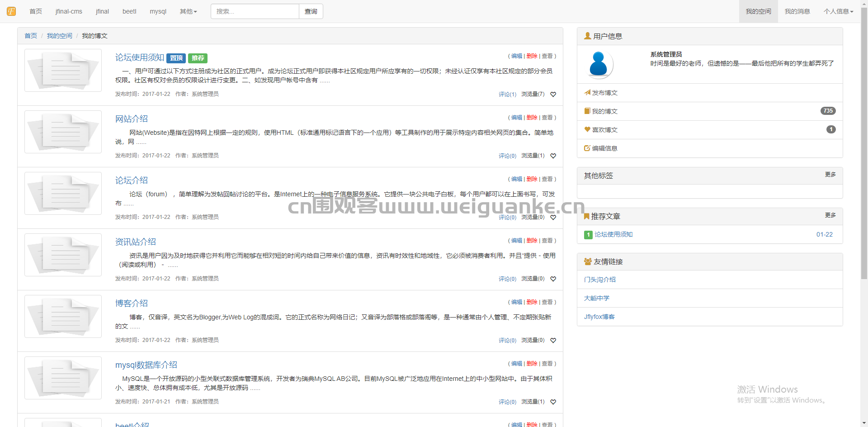
Task: Click the people icon beside 友情链接
Action: 587,261
